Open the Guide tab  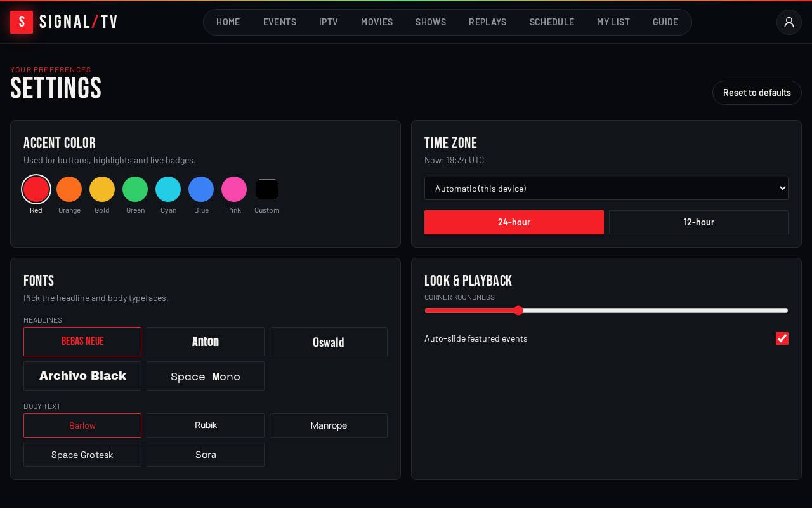pyautogui.click(x=665, y=22)
